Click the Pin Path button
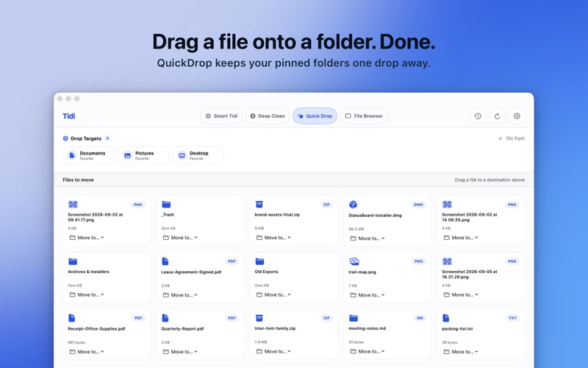588x368 pixels. pos(511,138)
